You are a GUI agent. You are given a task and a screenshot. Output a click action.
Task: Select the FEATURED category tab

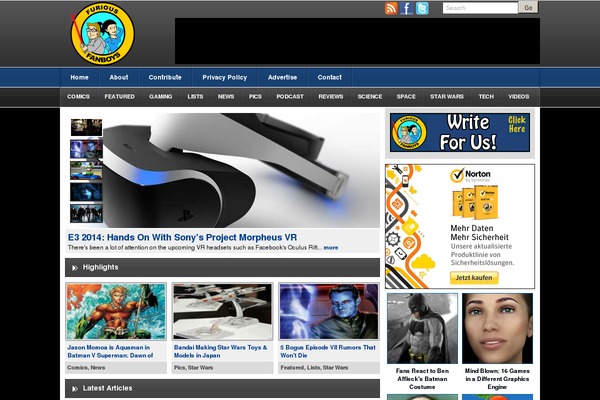(x=119, y=97)
